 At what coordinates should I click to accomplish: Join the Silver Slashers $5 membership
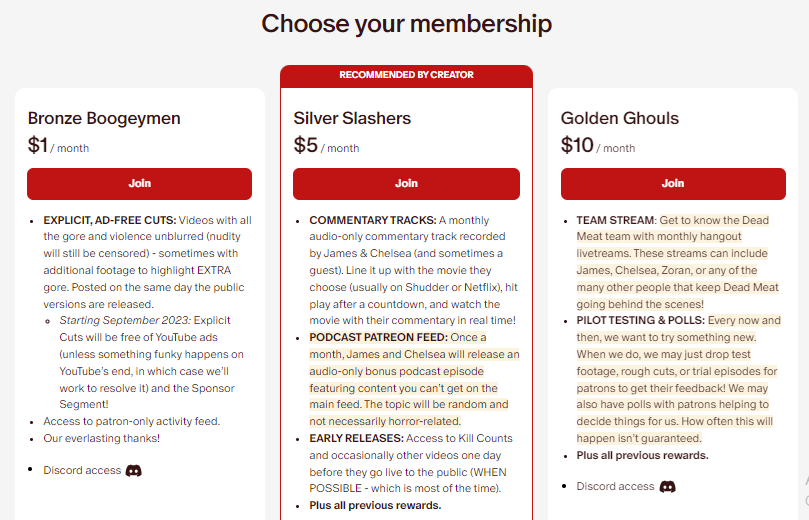[x=406, y=184]
